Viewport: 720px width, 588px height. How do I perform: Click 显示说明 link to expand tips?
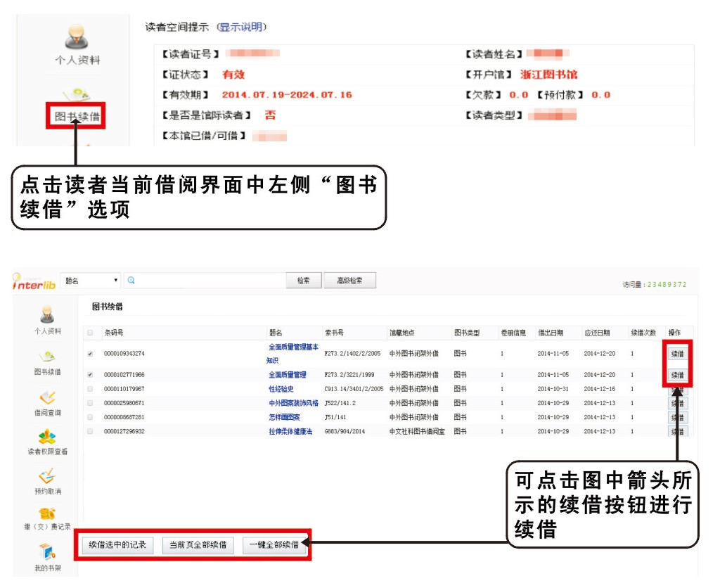pos(240,27)
